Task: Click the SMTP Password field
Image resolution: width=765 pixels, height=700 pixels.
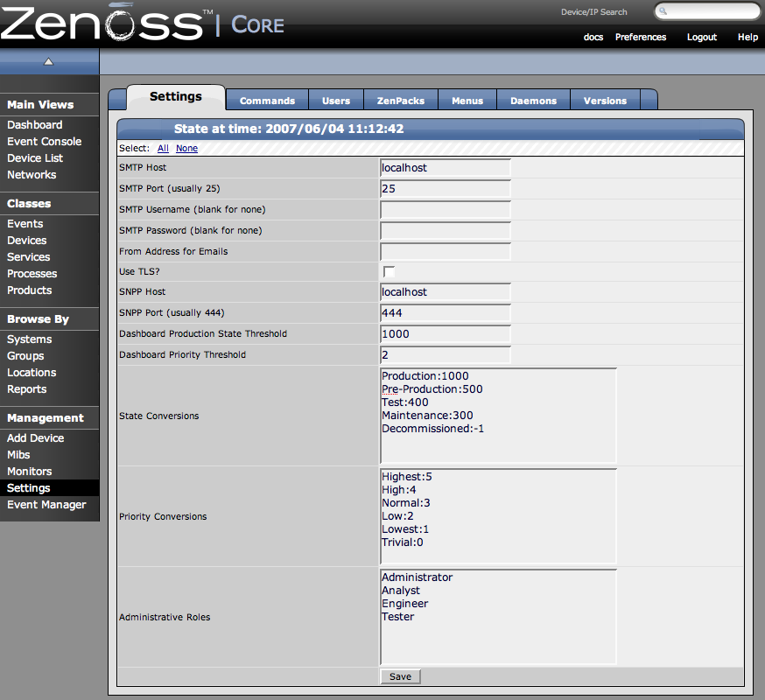Action: 446,231
